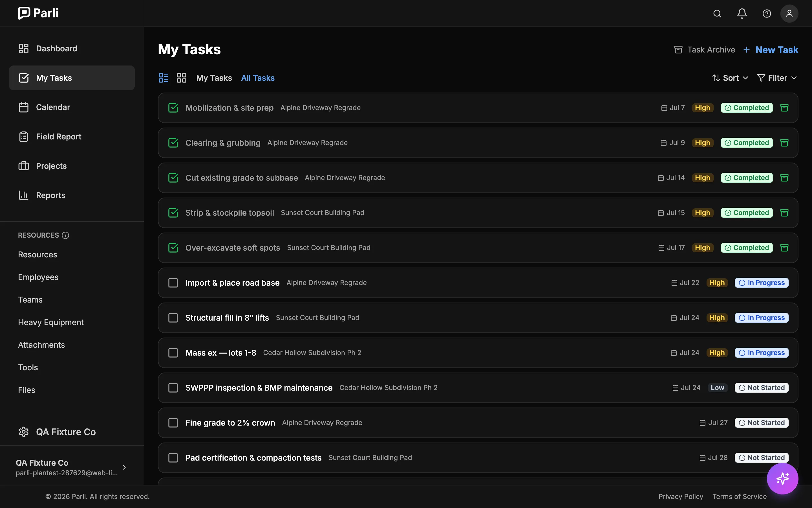Click the Calendar sidebar icon
Image resolution: width=812 pixels, height=508 pixels.
pyautogui.click(x=23, y=107)
